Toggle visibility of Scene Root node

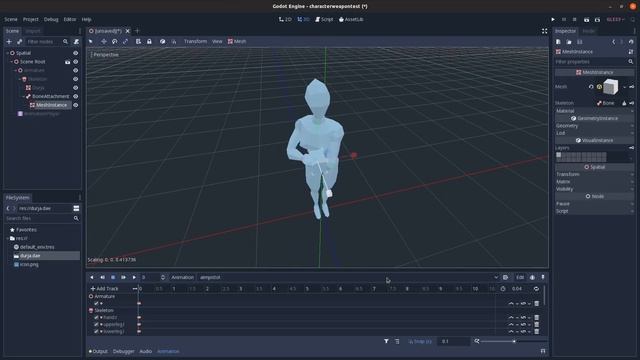76,62
